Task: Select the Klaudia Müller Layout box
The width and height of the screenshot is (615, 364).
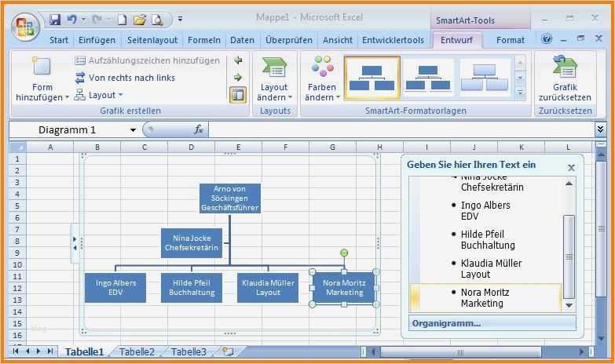Action: tap(268, 288)
